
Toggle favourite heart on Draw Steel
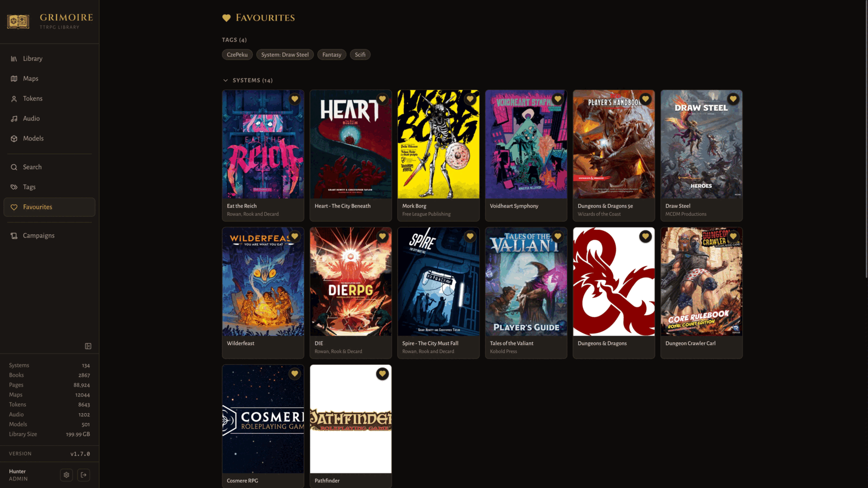click(733, 99)
